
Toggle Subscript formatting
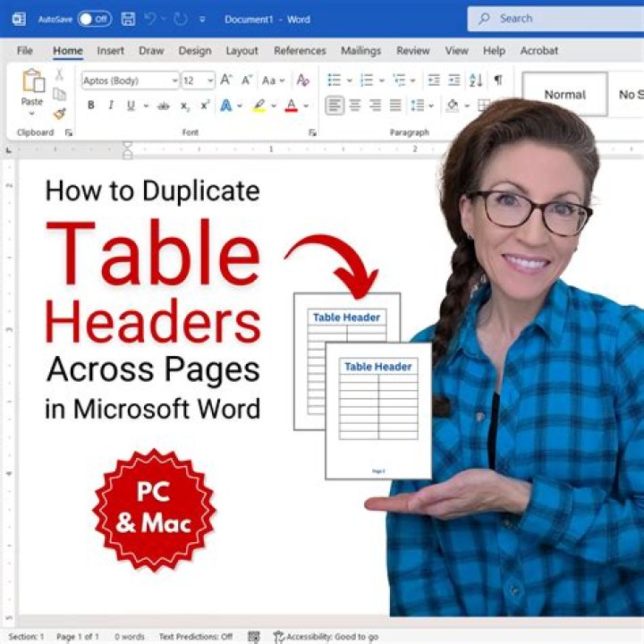point(185,106)
